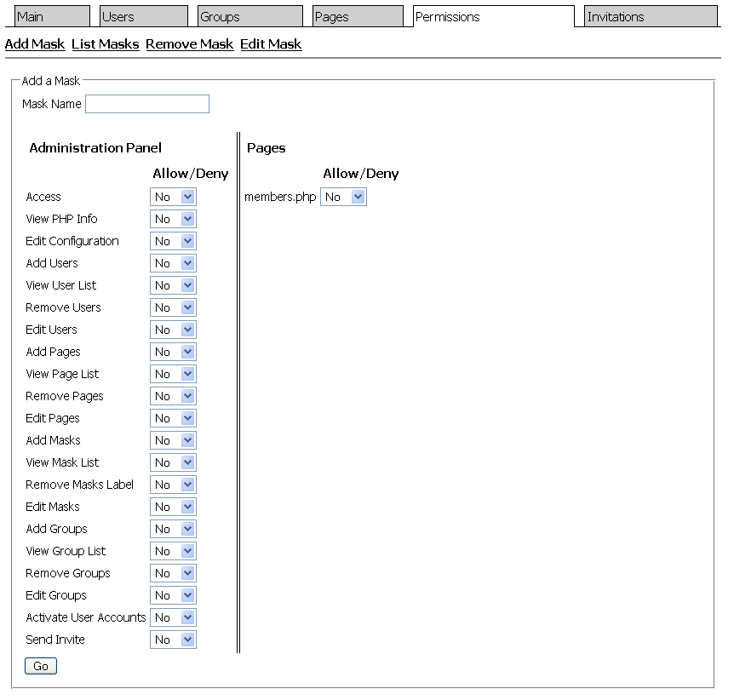This screenshot has width=734, height=700.
Task: Open the Remove Users permission dropdown
Action: point(173,307)
